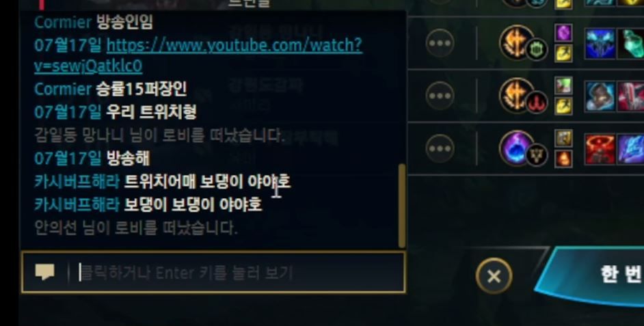Click the Ignite summoner spell icon

(x=563, y=159)
